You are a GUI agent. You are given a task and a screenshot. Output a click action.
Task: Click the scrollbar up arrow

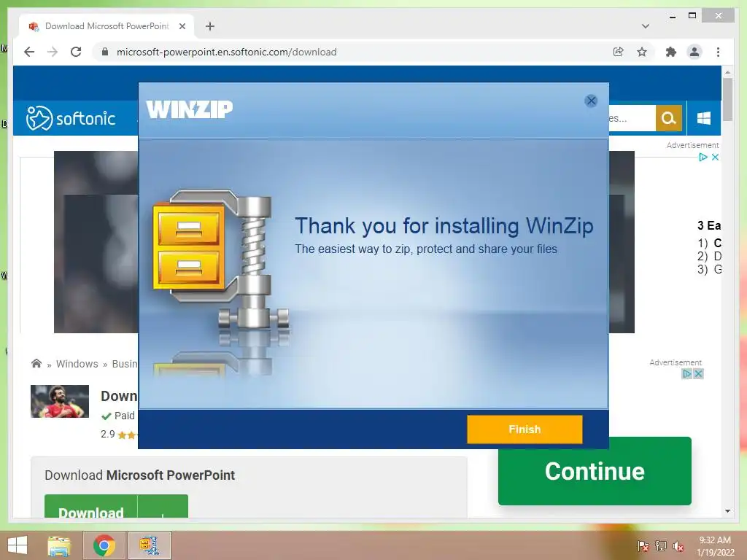(727, 72)
